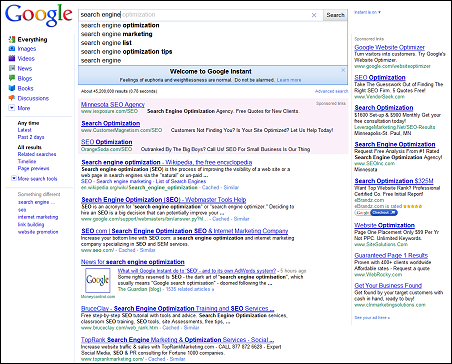Open the Search Optimization $325M ad
Image resolution: width=452 pixels, height=364 pixels.
(x=394, y=181)
